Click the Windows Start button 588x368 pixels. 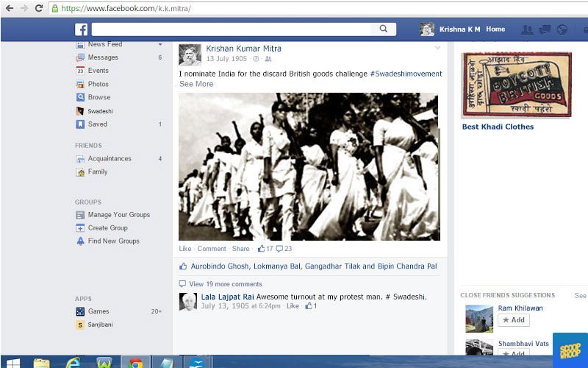12,364
